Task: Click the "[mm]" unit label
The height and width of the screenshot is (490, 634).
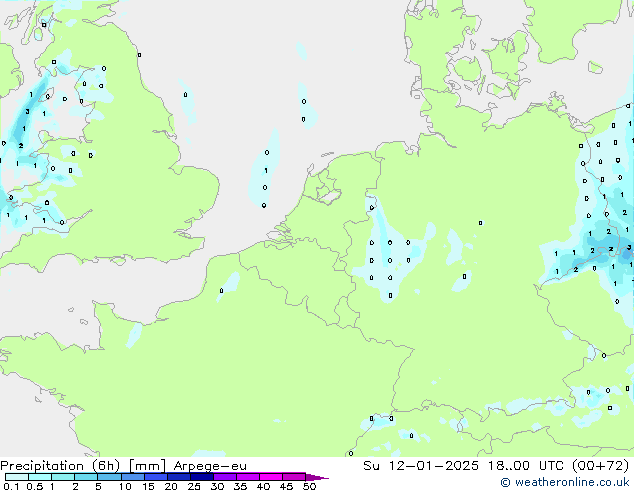Action: (x=147, y=466)
